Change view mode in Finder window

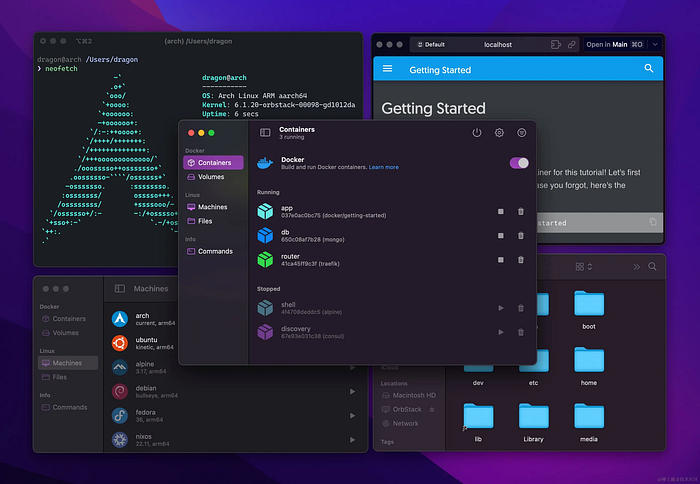click(583, 267)
